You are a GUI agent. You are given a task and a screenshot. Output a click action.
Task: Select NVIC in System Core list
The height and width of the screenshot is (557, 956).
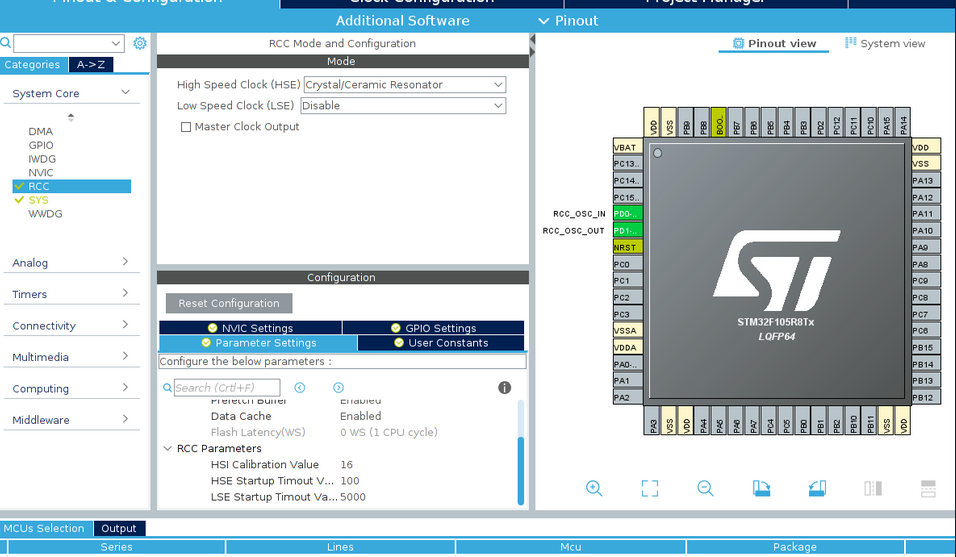(x=40, y=172)
